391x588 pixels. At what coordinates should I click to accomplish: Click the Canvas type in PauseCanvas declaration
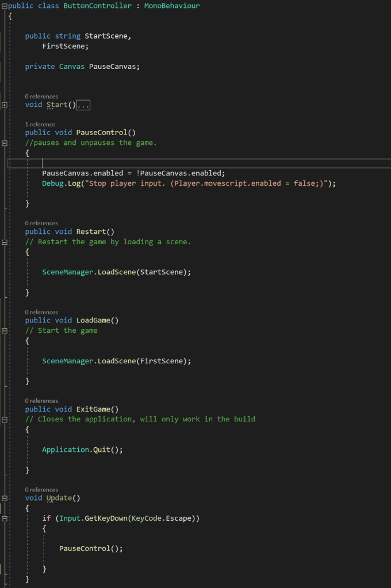pos(71,67)
